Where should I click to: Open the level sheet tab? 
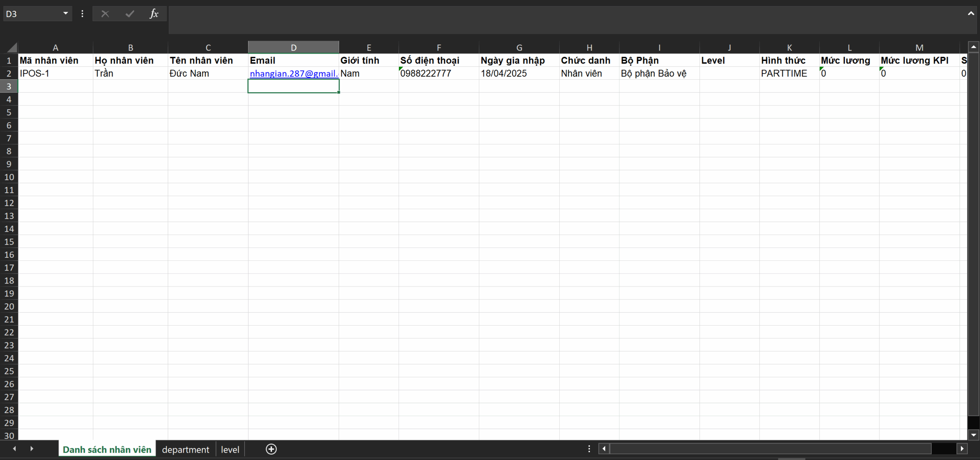tap(230, 450)
